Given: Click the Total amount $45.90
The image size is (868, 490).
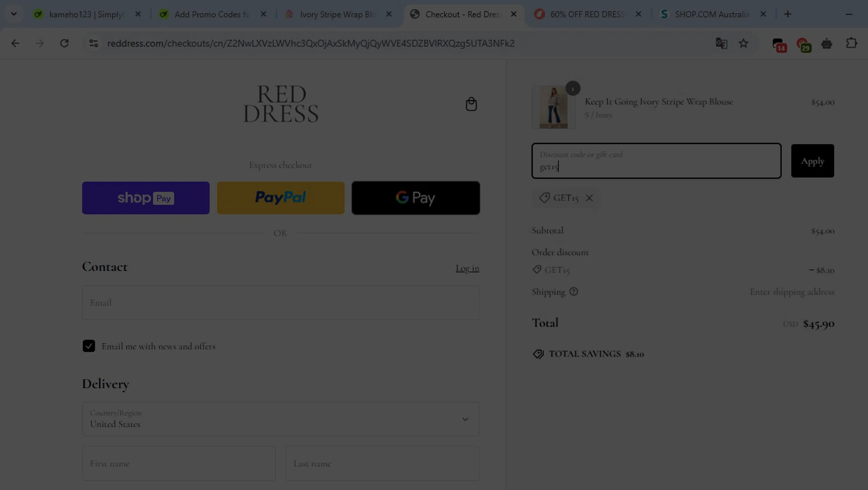Looking at the screenshot, I should [x=818, y=324].
